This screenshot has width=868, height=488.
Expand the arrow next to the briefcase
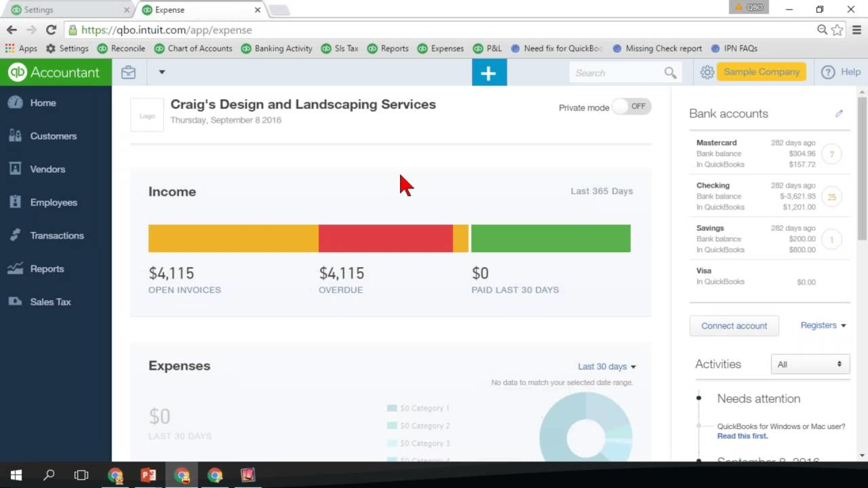161,72
